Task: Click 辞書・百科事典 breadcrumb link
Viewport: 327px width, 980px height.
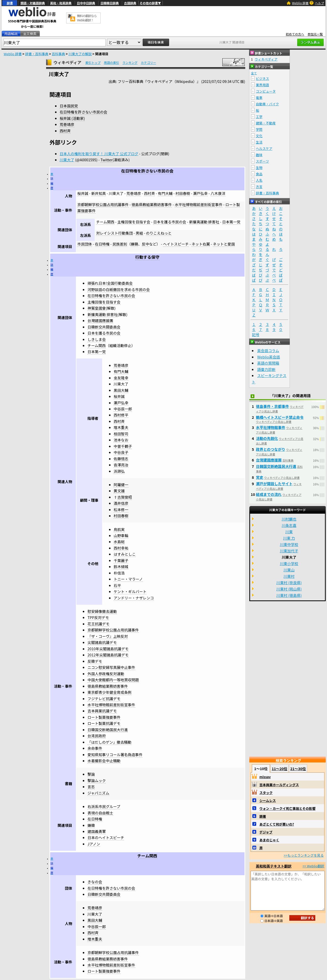Action: [x=36, y=54]
